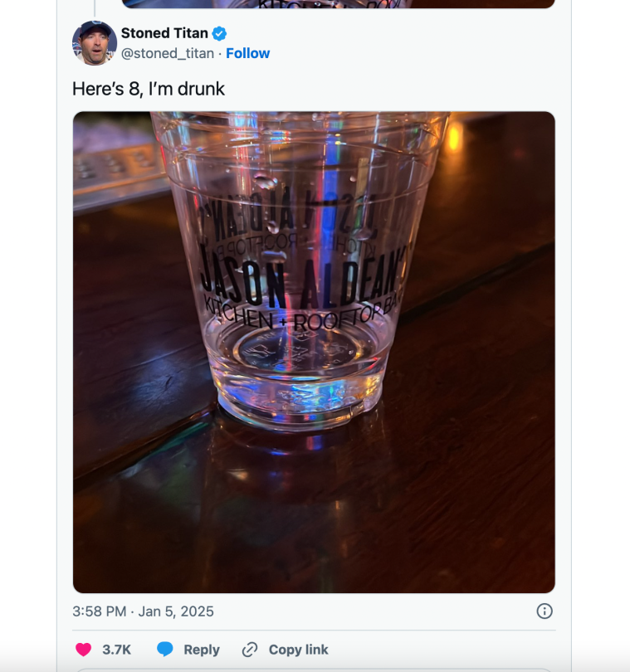This screenshot has width=630, height=672.
Task: Click the Jan 5, 2025 date
Action: click(x=176, y=611)
